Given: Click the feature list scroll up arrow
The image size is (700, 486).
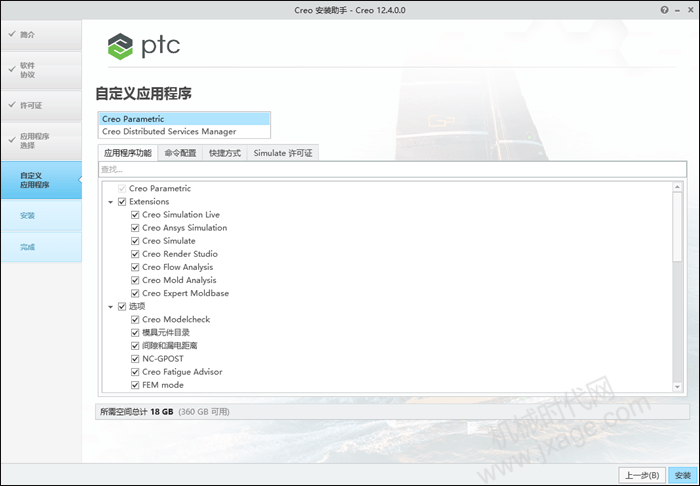Looking at the screenshot, I should pos(677,187).
